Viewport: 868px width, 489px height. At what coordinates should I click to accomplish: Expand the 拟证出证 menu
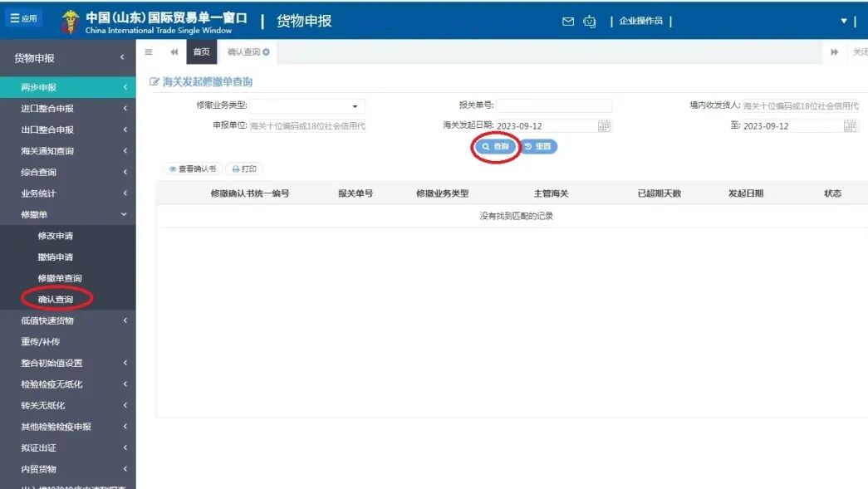(x=67, y=447)
